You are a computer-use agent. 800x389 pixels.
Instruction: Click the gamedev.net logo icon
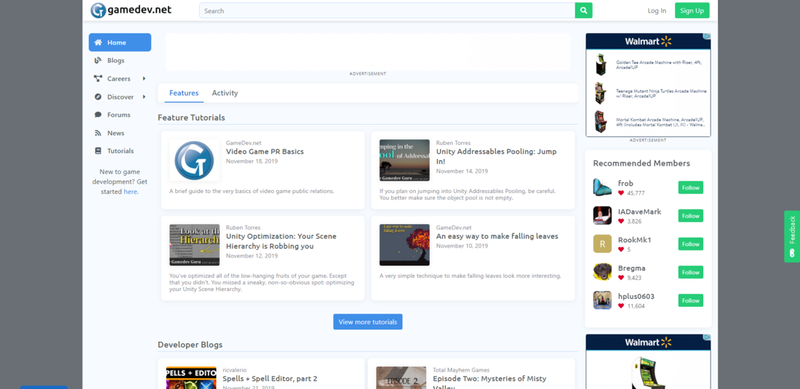(x=98, y=10)
